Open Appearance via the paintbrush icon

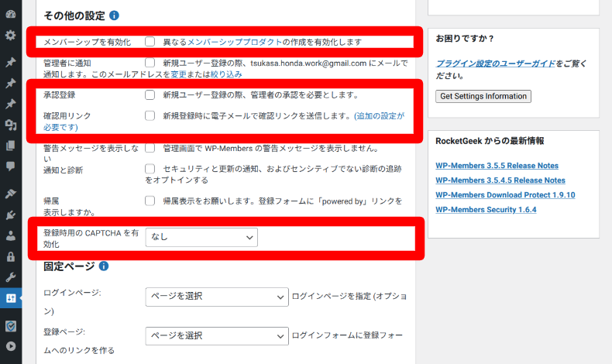tap(11, 193)
